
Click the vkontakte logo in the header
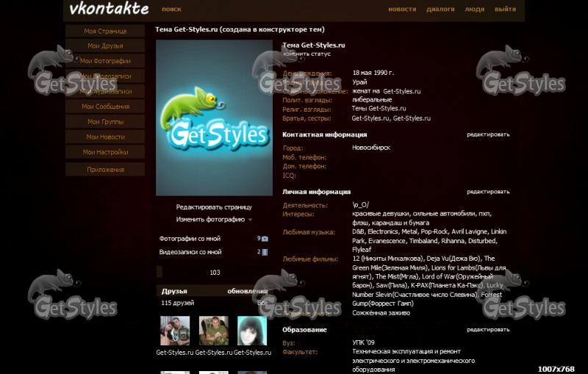pos(109,10)
